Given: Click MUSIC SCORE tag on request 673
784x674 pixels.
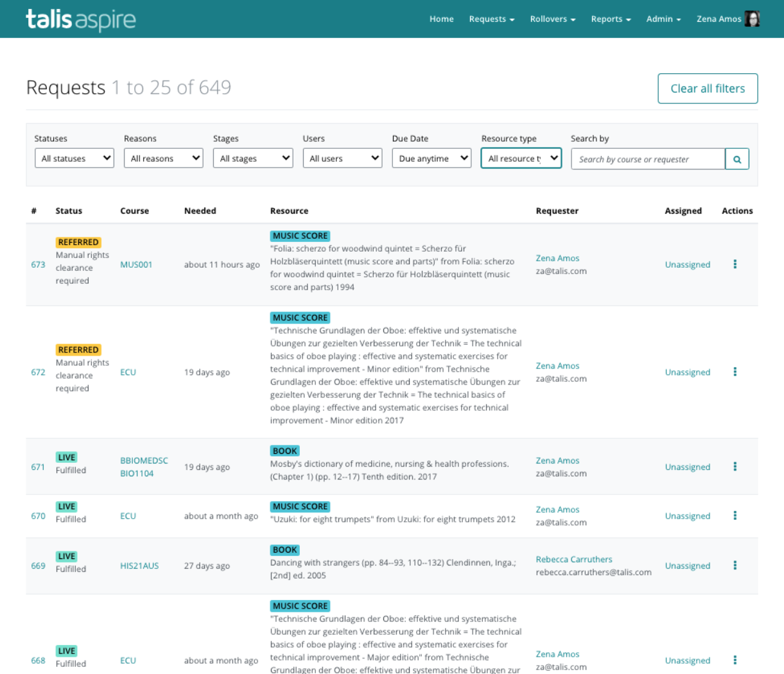Looking at the screenshot, I should [301, 236].
